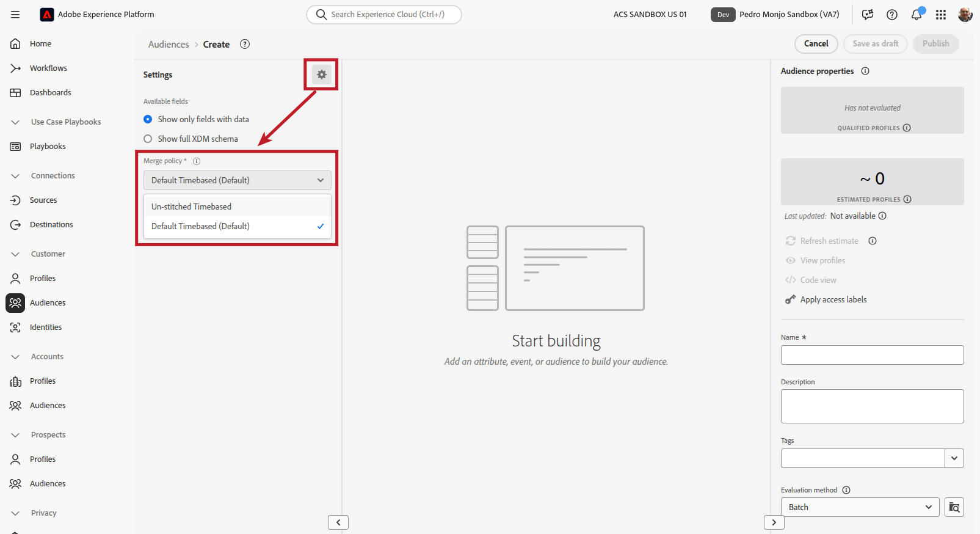Expand the Tags dropdown arrow
This screenshot has width=980, height=534.
tap(954, 458)
